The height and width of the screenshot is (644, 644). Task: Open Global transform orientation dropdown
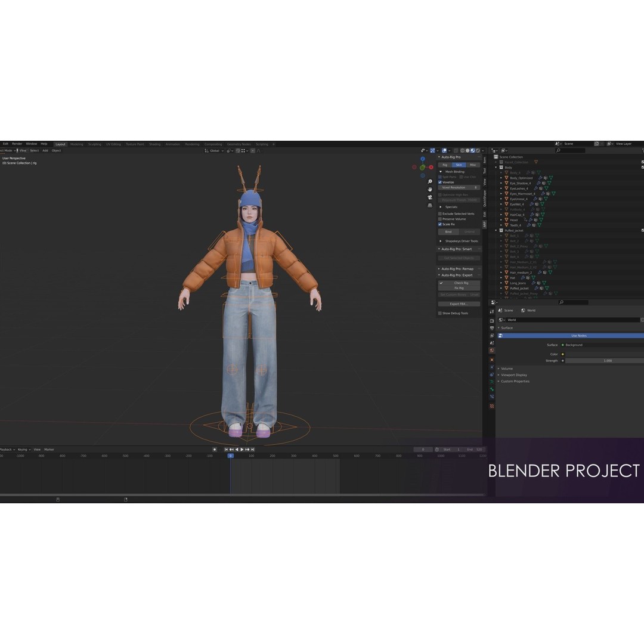pos(214,151)
